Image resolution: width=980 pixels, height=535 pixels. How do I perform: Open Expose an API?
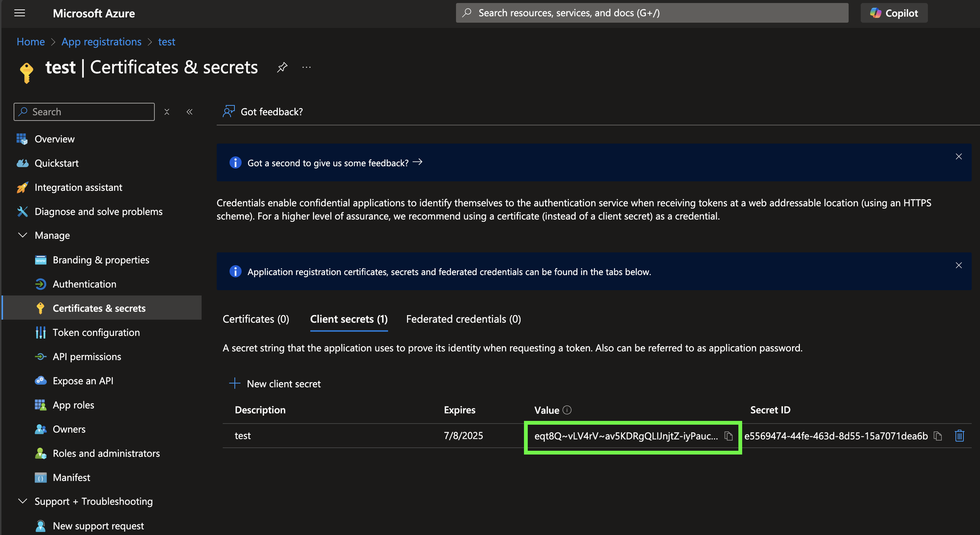coord(83,381)
